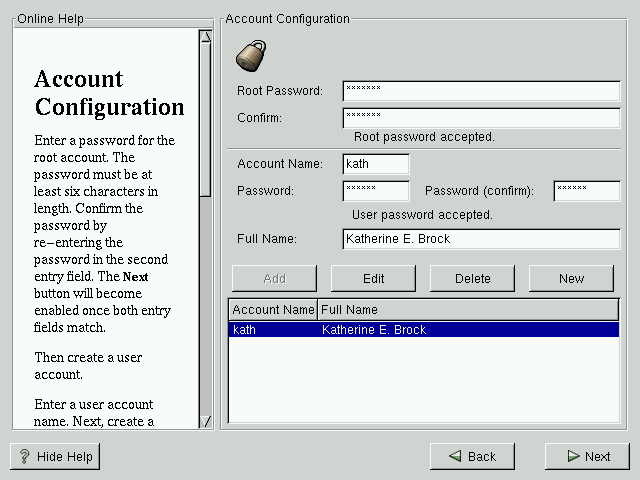Screen dimensions: 640x480
Task: Focus the Root Password field
Action: click(x=481, y=91)
